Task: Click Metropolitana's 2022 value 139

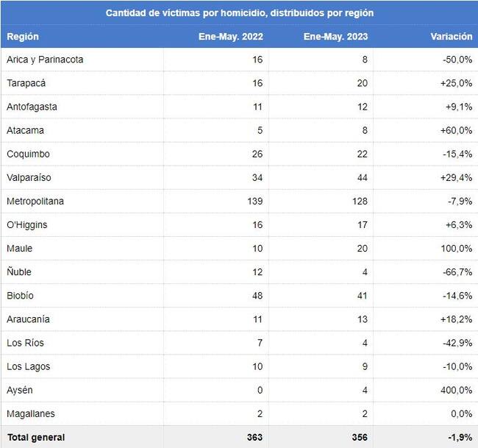Action: (x=254, y=201)
